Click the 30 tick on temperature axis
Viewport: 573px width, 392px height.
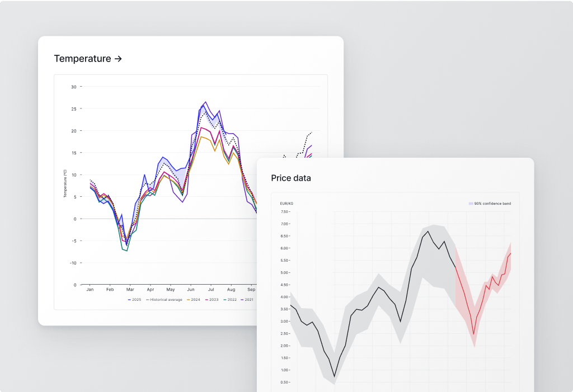(73, 87)
